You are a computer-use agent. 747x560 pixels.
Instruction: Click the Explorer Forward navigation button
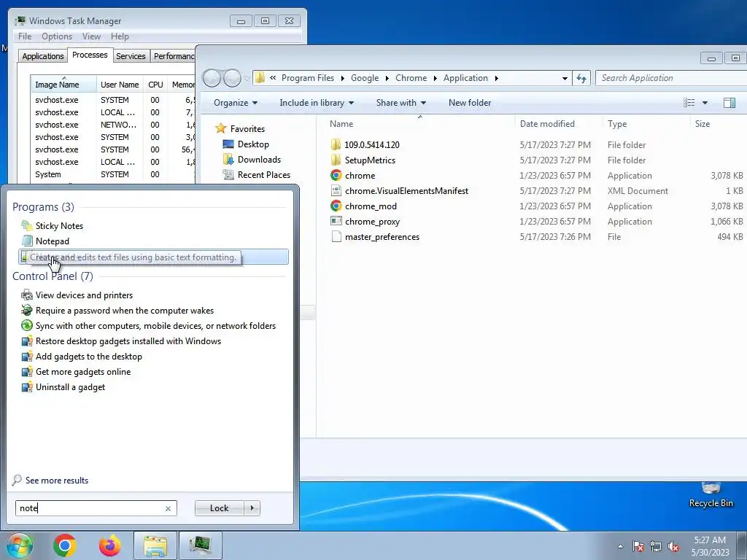point(232,78)
